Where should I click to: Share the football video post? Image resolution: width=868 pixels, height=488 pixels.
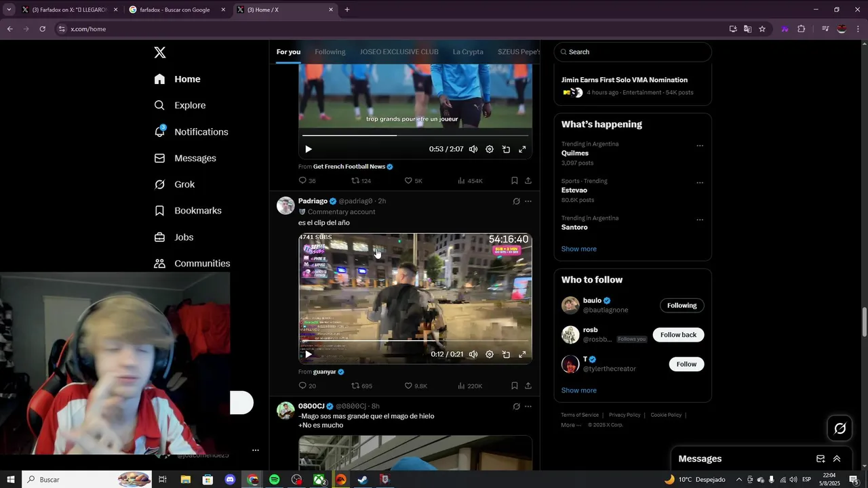coord(528,181)
